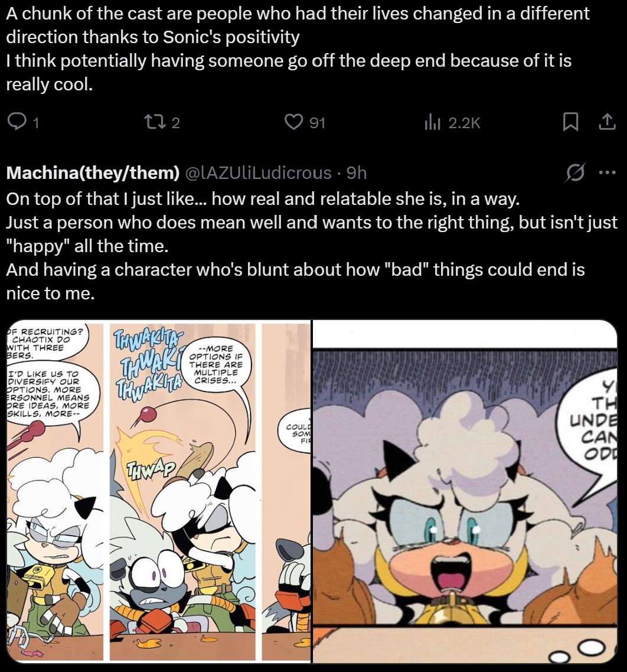Open the 9h timestamp of the tweet
Image resolution: width=627 pixels, height=672 pixels.
(x=357, y=172)
